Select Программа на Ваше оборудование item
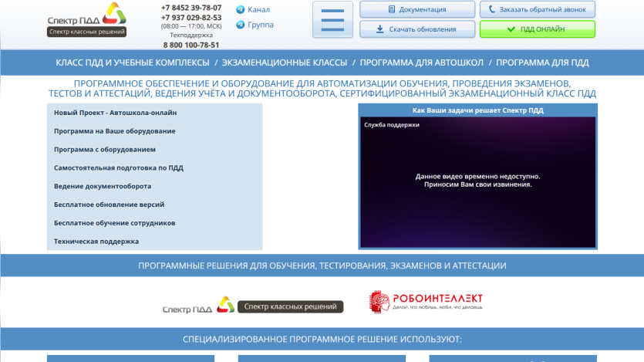 [x=115, y=131]
